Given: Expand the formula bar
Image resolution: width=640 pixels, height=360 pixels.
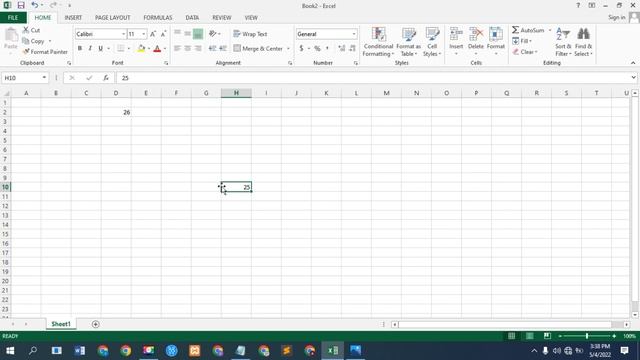Looking at the screenshot, I should coord(633,78).
